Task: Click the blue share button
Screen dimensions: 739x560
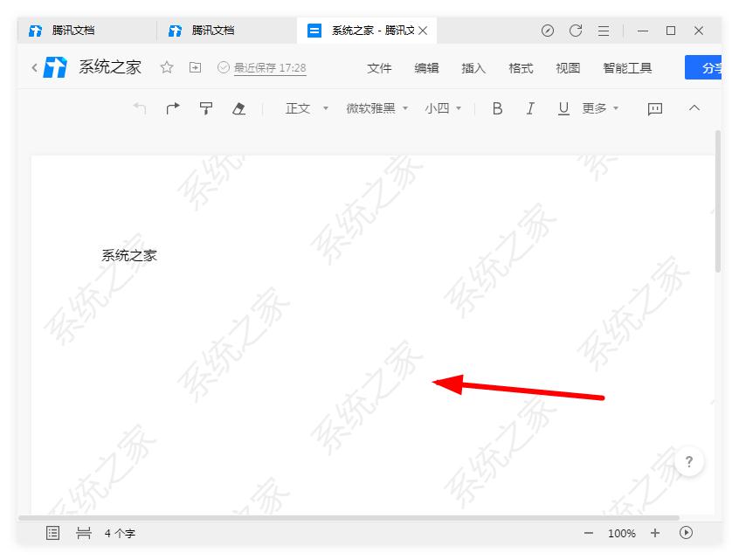Action: (x=702, y=67)
